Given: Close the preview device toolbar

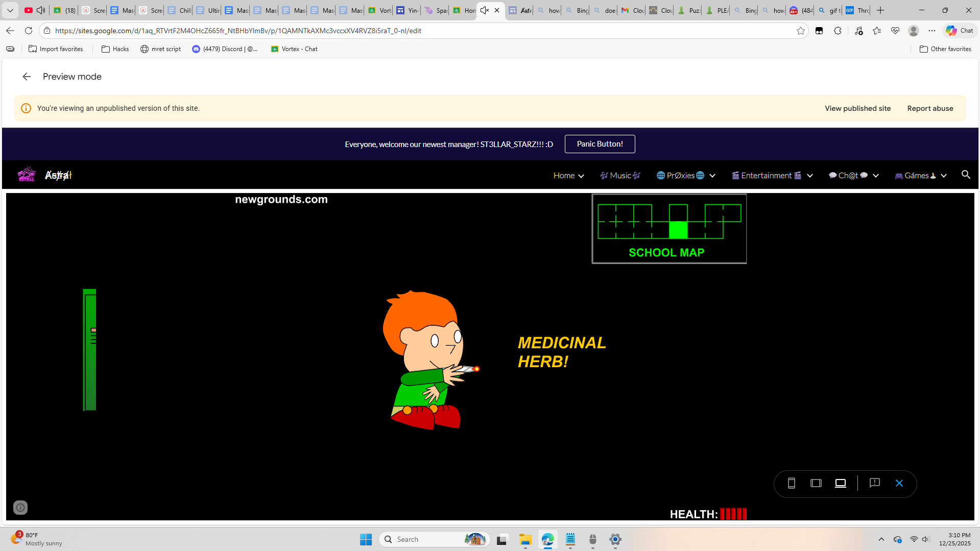Looking at the screenshot, I should [899, 483].
